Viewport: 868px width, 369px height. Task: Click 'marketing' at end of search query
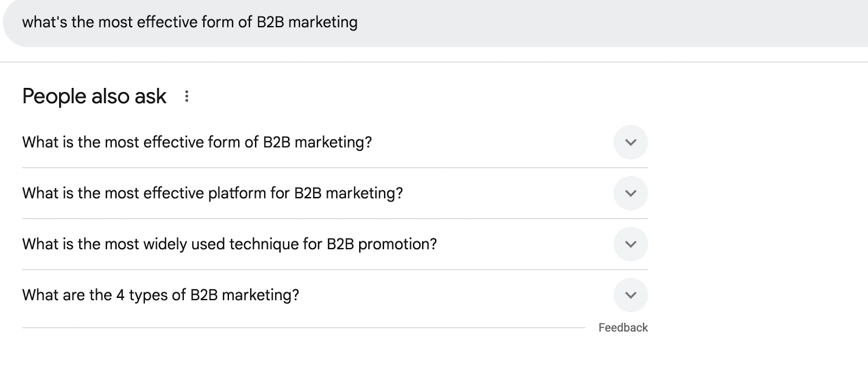(x=323, y=23)
